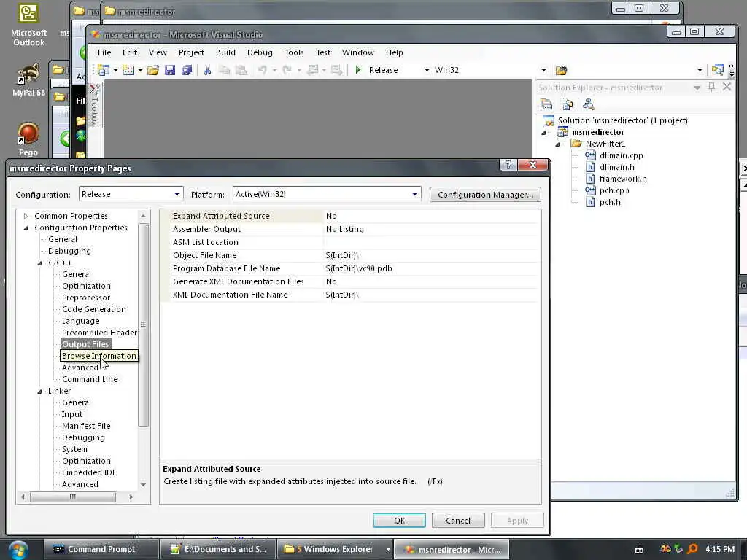Open the File menu

[x=104, y=52]
